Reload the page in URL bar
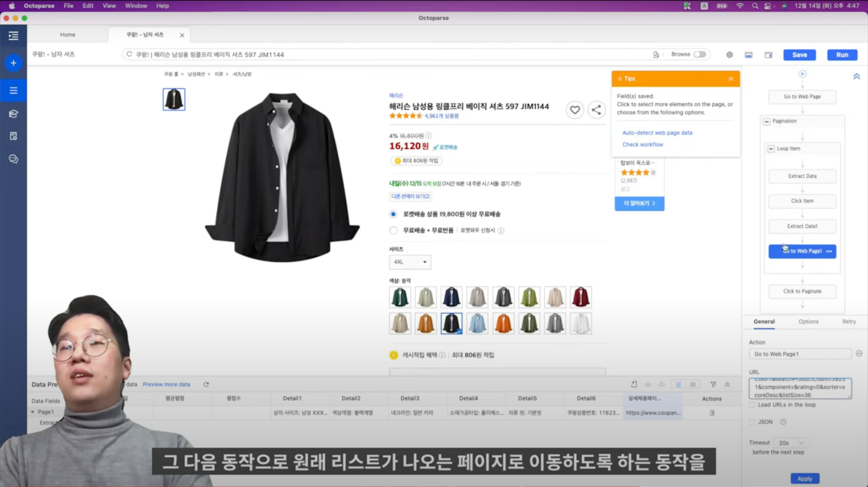This screenshot has width=868, height=487. pos(129,54)
